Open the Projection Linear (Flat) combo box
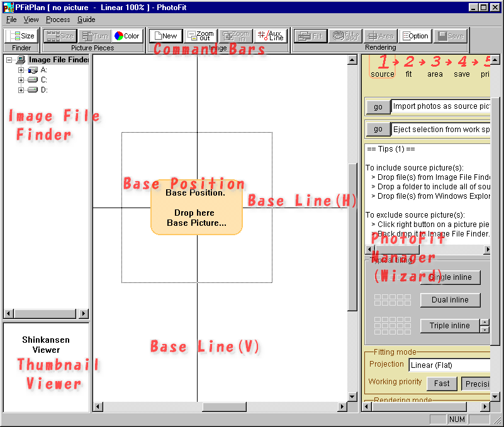The width and height of the screenshot is (504, 427). pyautogui.click(x=449, y=365)
